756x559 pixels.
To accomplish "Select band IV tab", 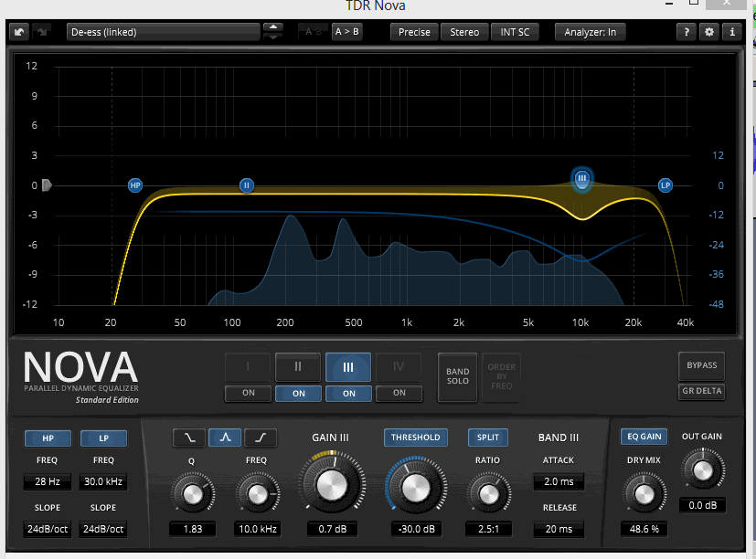I will click(x=399, y=367).
